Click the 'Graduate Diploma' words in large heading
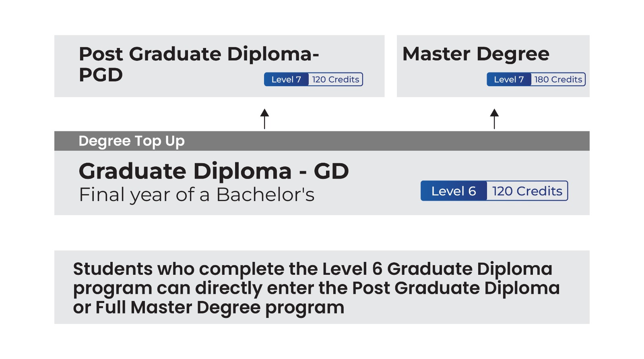The height and width of the screenshot is (359, 644). (x=185, y=171)
